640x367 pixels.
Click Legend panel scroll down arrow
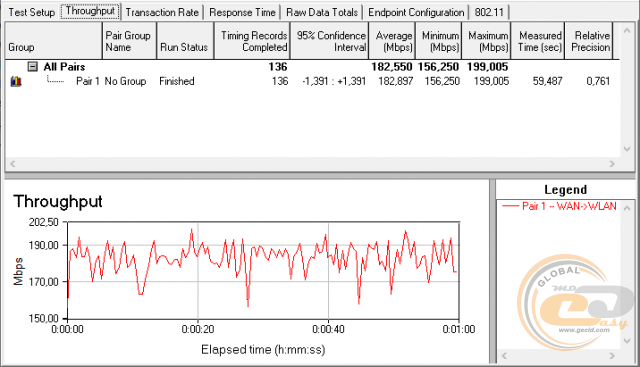[627, 340]
